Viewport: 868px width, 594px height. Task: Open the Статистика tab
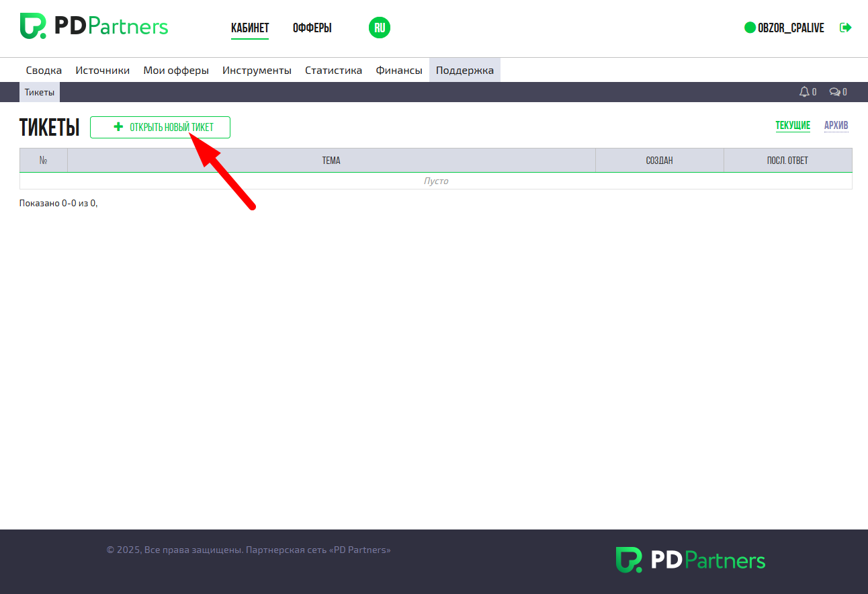click(333, 70)
